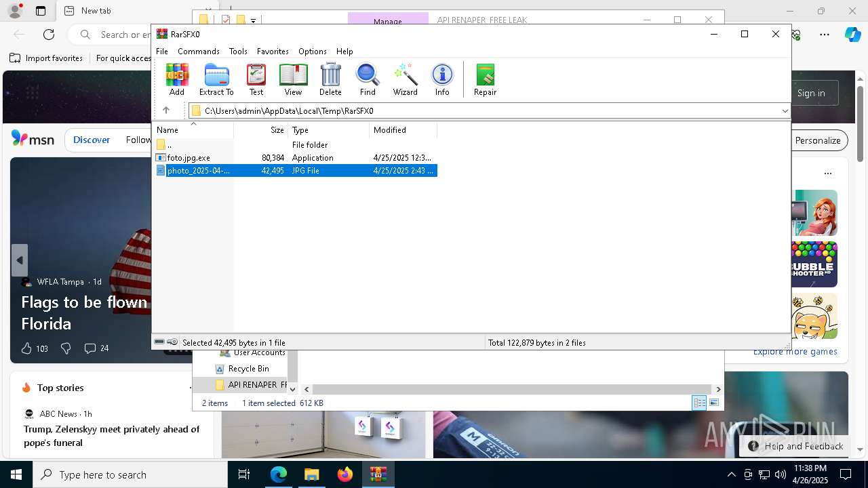The width and height of the screenshot is (868, 488).
Task: Launch the Wizard tool
Action: (x=405, y=79)
